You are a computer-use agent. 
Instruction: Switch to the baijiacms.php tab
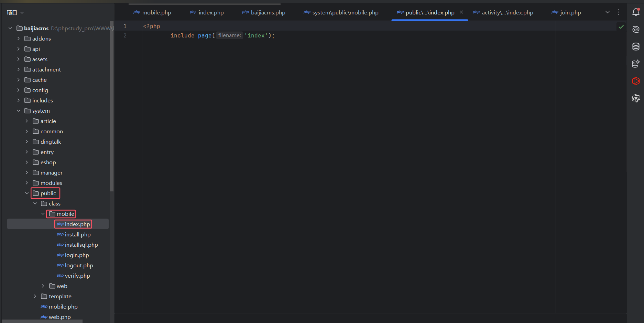click(x=264, y=13)
